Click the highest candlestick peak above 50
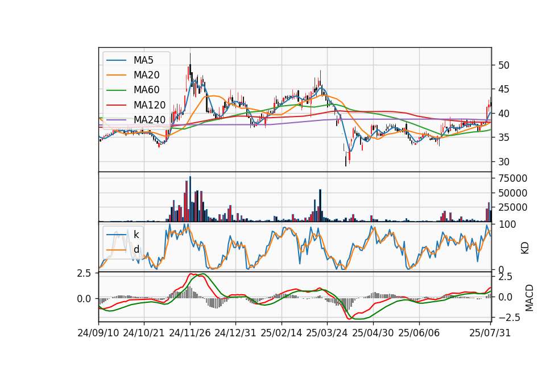This screenshot has width=546, height=392. 190,64
